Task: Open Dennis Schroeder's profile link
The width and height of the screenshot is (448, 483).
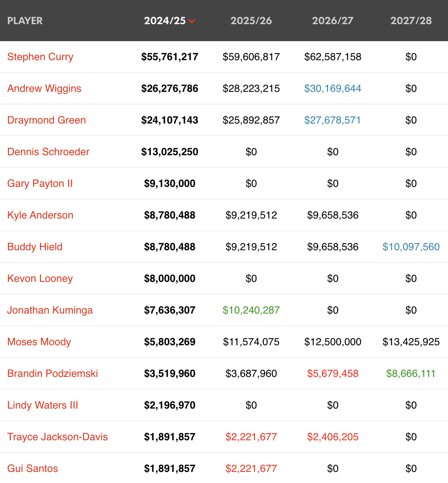Action: 48,152
